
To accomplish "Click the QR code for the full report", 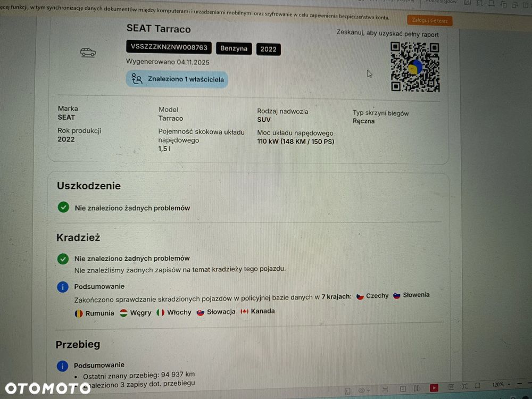I will 414,67.
